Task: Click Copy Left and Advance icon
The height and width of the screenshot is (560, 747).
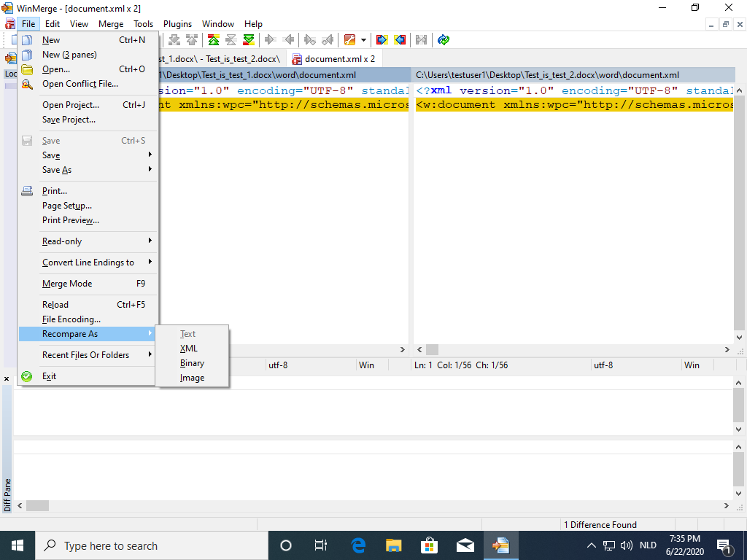Action: (328, 40)
